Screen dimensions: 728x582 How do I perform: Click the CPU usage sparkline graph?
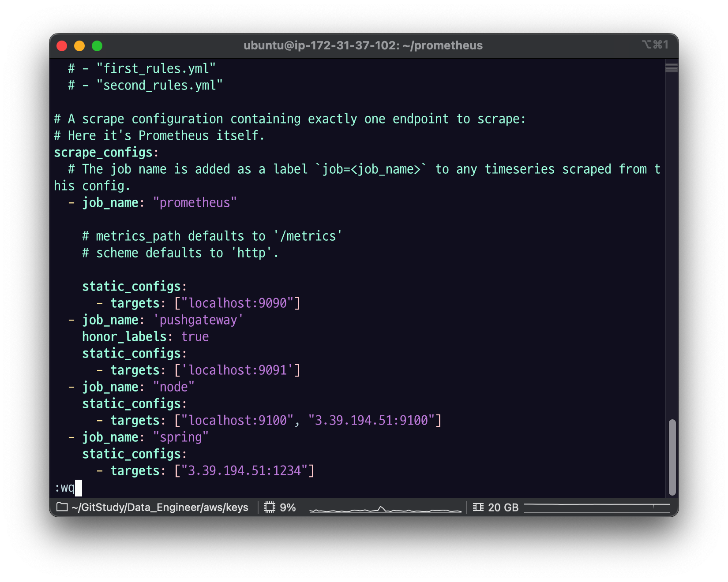tap(385, 509)
